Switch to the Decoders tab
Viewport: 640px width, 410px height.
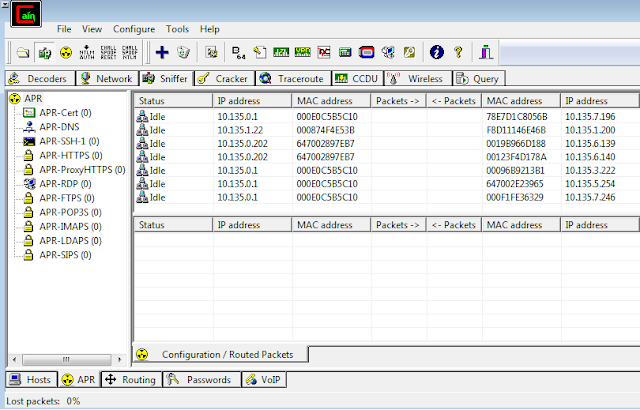40,78
